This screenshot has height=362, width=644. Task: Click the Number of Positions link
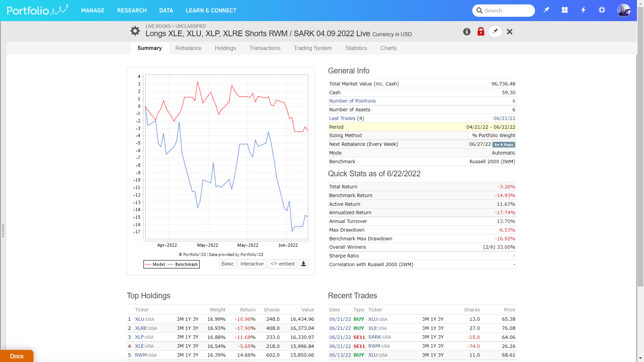352,101
